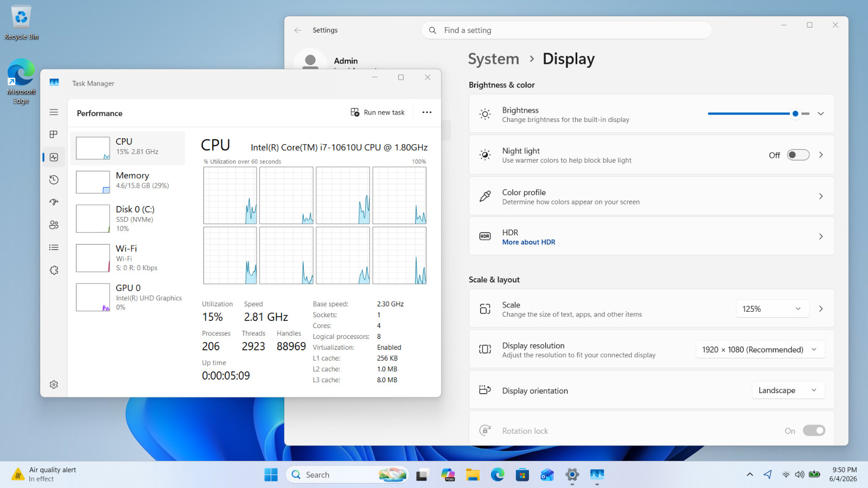This screenshot has width=868, height=488.
Task: Open Services page in Task Manager sidebar
Action: (x=54, y=270)
